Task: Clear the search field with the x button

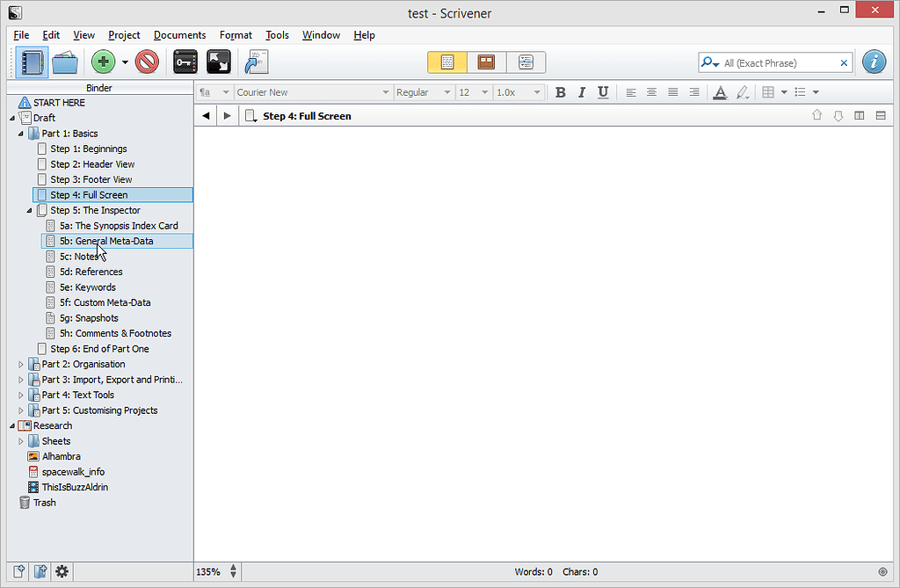Action: pyautogui.click(x=843, y=62)
